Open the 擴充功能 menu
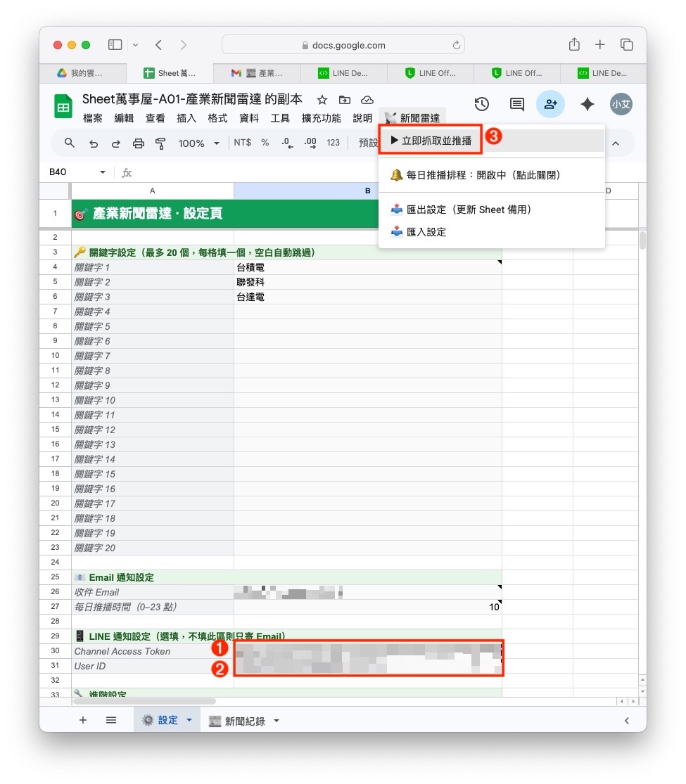This screenshot has height=784, width=686. click(x=322, y=118)
